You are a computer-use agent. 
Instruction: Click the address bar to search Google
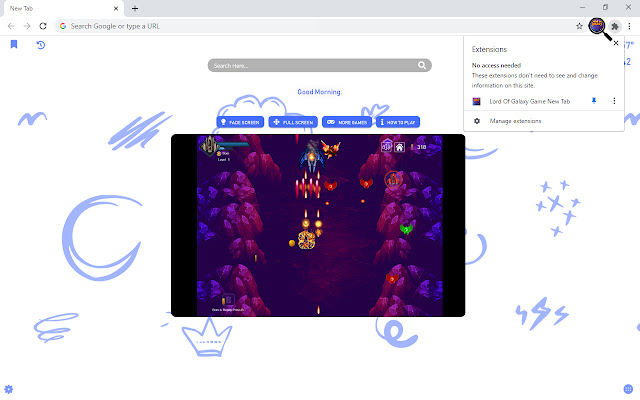320,26
